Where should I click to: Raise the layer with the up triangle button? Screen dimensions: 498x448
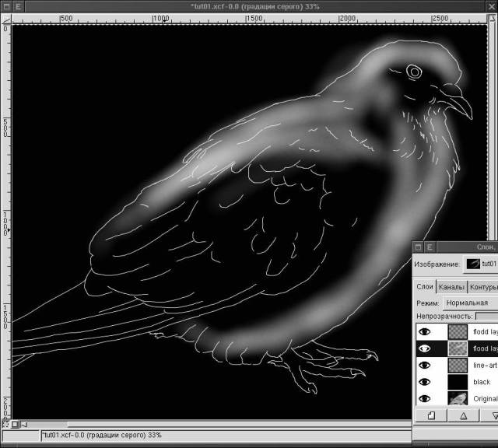pos(463,416)
